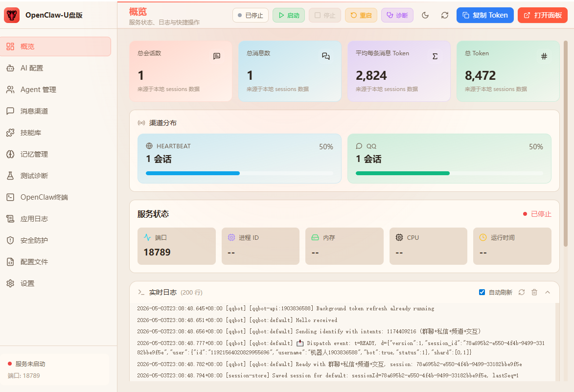Screen dimensions: 574x392
Task: Click the HEARTBEAT channel card
Action: coord(239,159)
